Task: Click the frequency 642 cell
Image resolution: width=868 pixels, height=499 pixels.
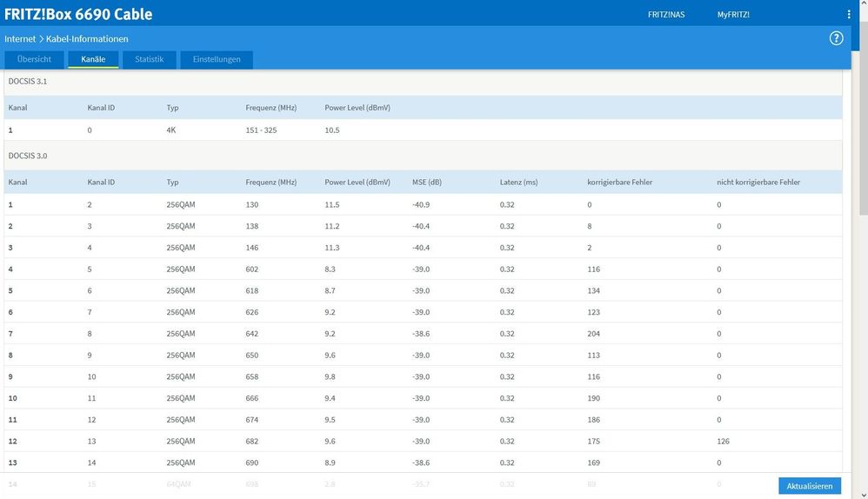Action: click(252, 334)
